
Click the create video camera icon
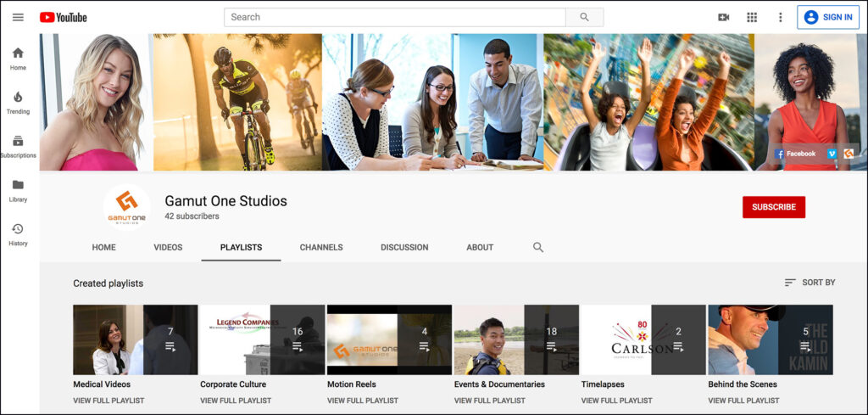coord(723,17)
